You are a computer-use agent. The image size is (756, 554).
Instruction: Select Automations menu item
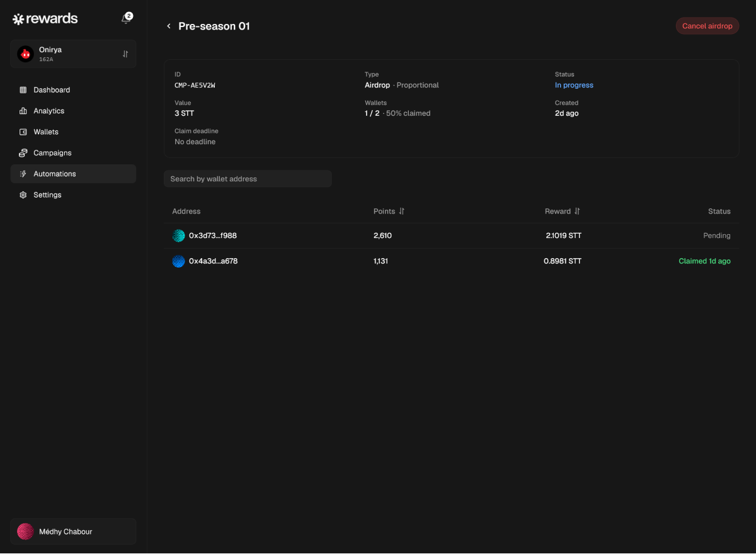(x=73, y=174)
